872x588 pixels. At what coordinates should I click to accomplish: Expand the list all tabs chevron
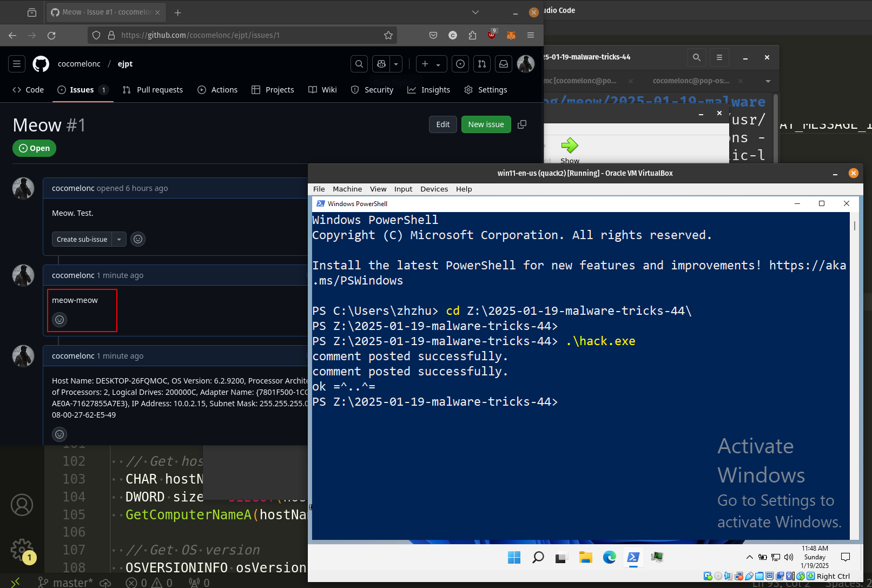point(475,12)
